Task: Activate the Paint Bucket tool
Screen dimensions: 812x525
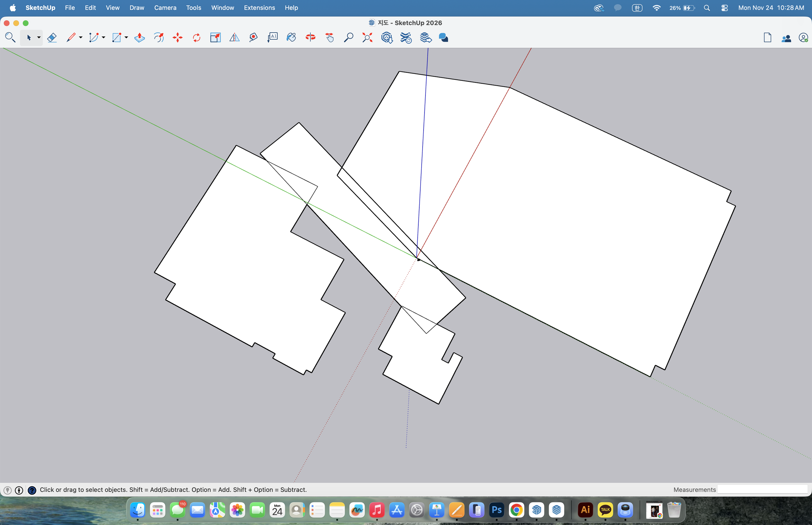Action: pos(291,38)
